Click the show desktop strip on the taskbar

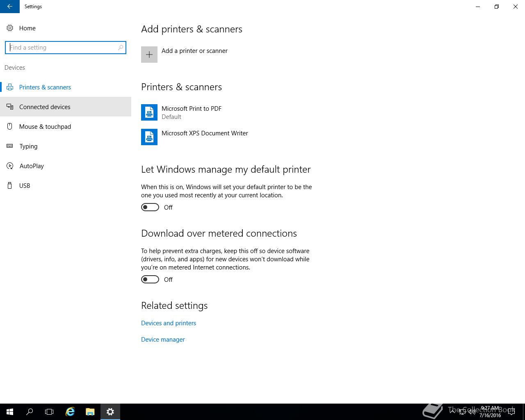point(524,412)
